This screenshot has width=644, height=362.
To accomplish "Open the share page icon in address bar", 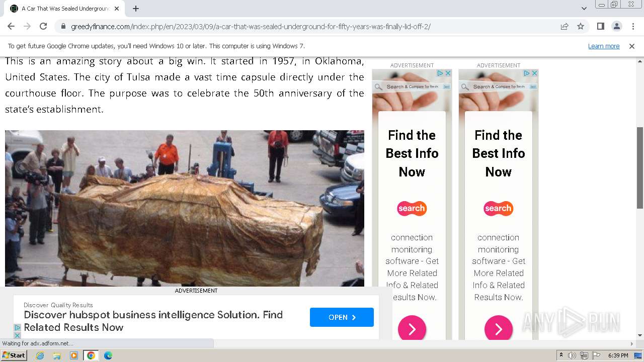I will 565,27.
